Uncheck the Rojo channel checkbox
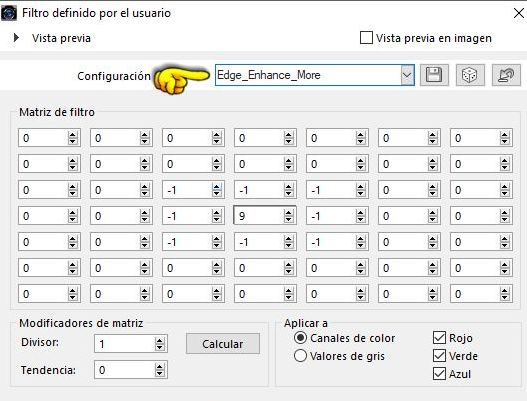The height and width of the screenshot is (401, 527). coord(439,337)
